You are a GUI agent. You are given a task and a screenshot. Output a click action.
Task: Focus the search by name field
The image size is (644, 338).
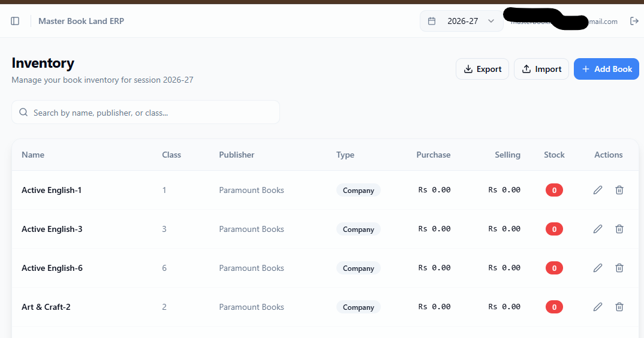point(146,112)
